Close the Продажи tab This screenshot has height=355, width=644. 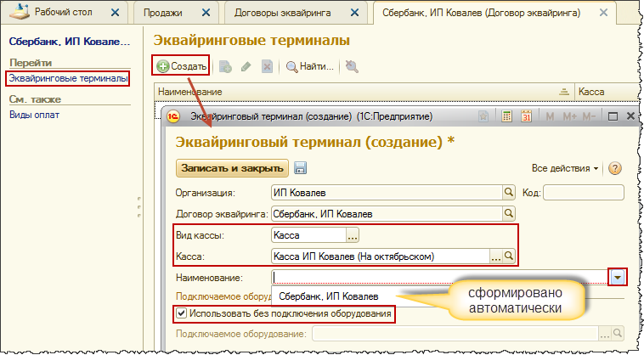point(206,13)
